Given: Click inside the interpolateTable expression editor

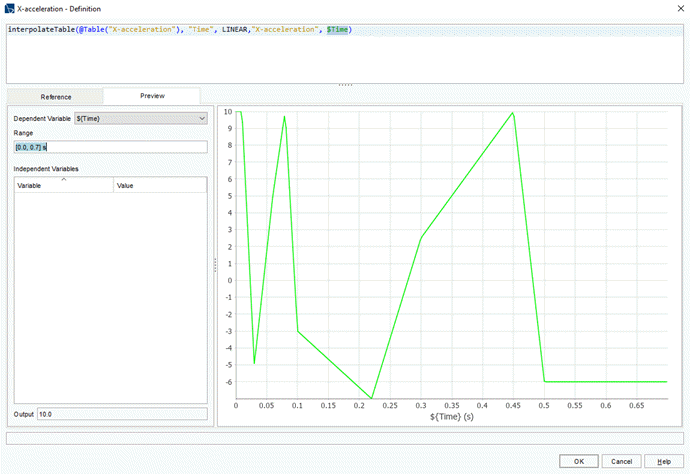Looking at the screenshot, I should (344, 55).
